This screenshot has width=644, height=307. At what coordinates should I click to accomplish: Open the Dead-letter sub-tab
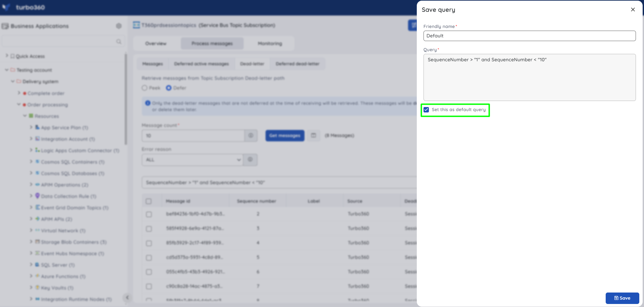tap(252, 64)
